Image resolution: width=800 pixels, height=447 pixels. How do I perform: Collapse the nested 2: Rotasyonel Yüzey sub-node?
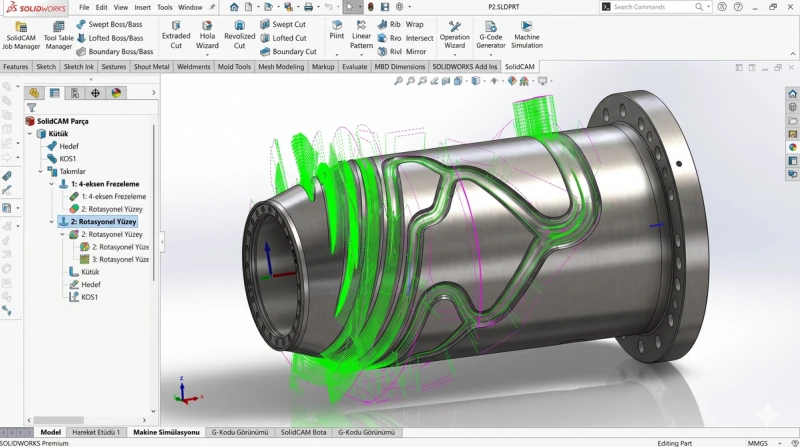pyautogui.click(x=63, y=234)
